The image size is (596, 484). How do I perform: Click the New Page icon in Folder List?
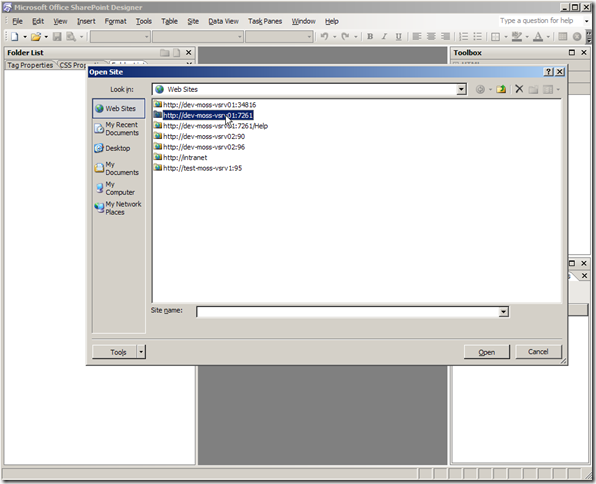tap(176, 52)
